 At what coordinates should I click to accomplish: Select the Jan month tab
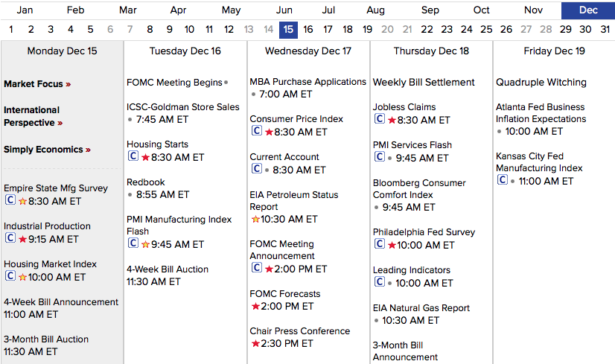(25, 10)
